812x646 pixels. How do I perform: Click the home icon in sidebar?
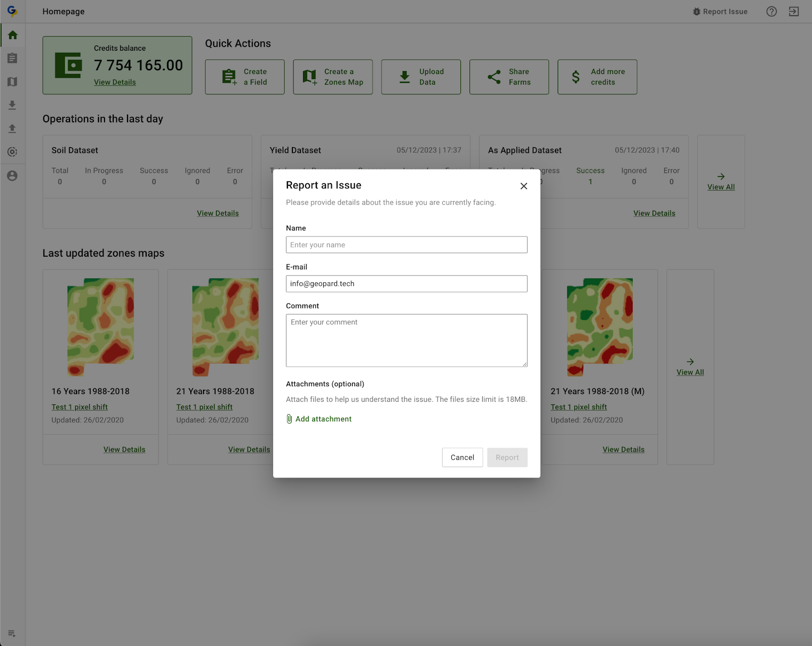(x=13, y=35)
